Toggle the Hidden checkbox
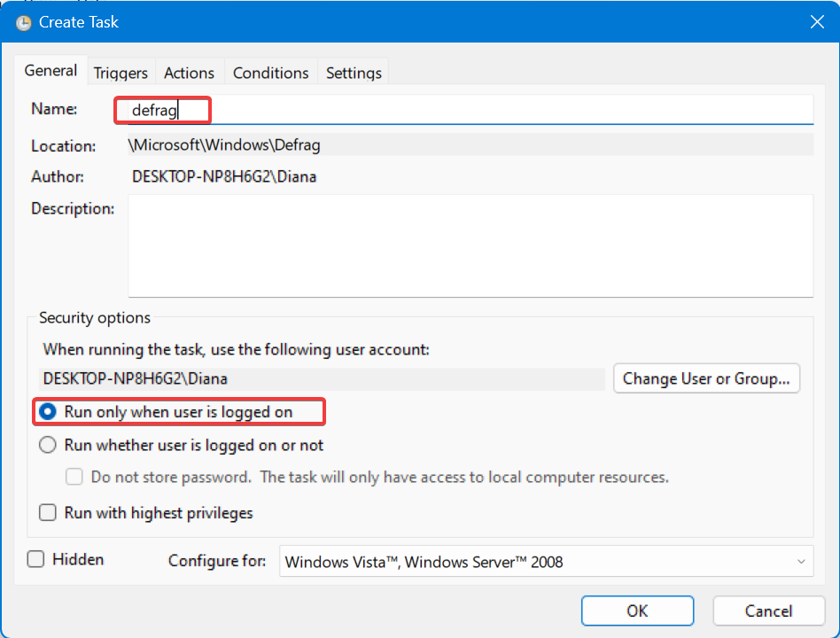The width and height of the screenshot is (840, 638). click(35, 559)
